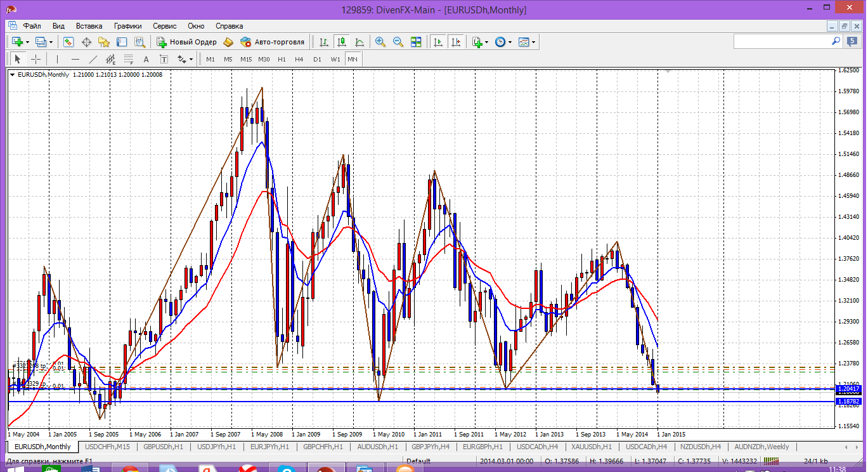Screen dimensions: 868x472
Task: Click the Новый Ордер button
Action: click(x=187, y=42)
